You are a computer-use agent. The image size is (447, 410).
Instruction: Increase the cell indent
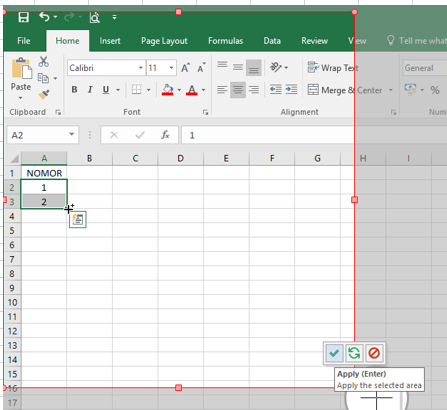(292, 89)
